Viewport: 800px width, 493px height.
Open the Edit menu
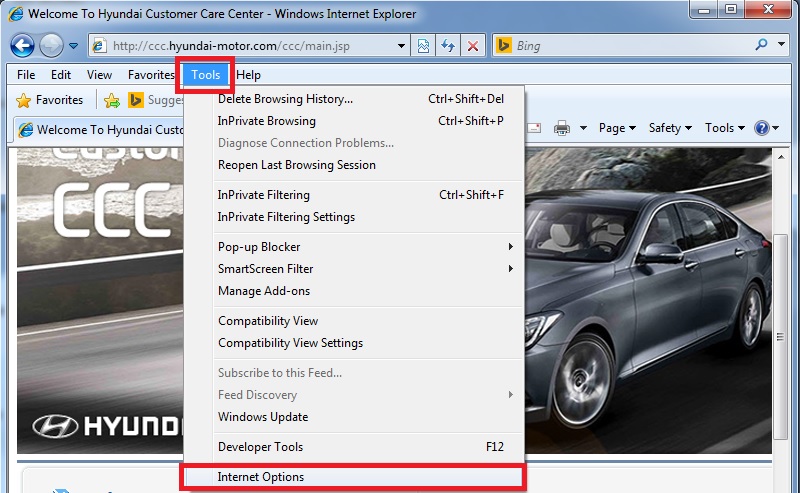click(x=61, y=75)
